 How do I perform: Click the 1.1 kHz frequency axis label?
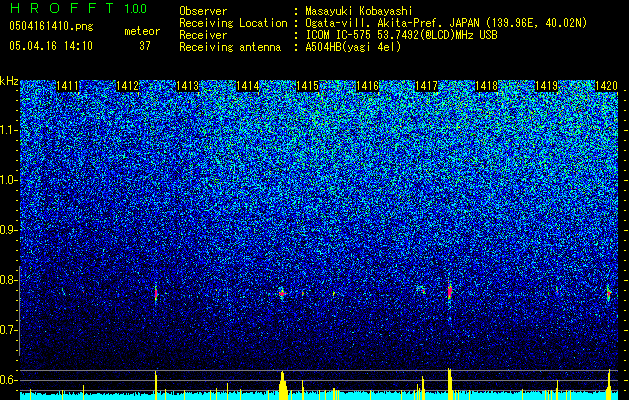pyautogui.click(x=9, y=130)
